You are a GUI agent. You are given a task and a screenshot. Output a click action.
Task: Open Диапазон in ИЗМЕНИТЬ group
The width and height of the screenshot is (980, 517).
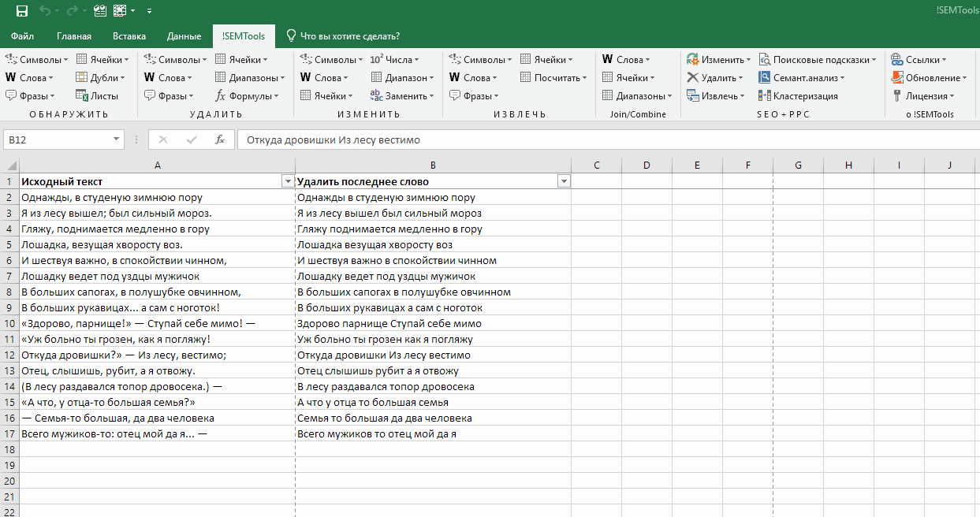tap(402, 77)
